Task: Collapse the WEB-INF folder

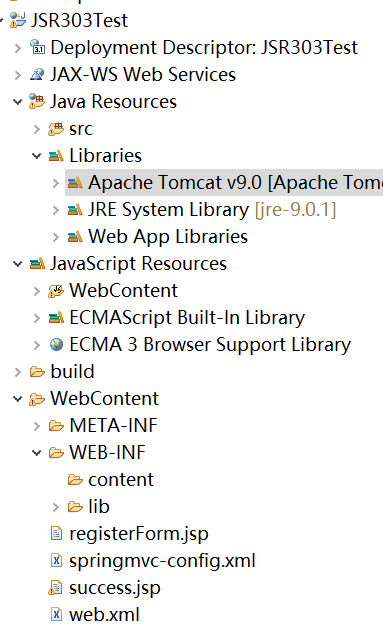Action: point(37,453)
